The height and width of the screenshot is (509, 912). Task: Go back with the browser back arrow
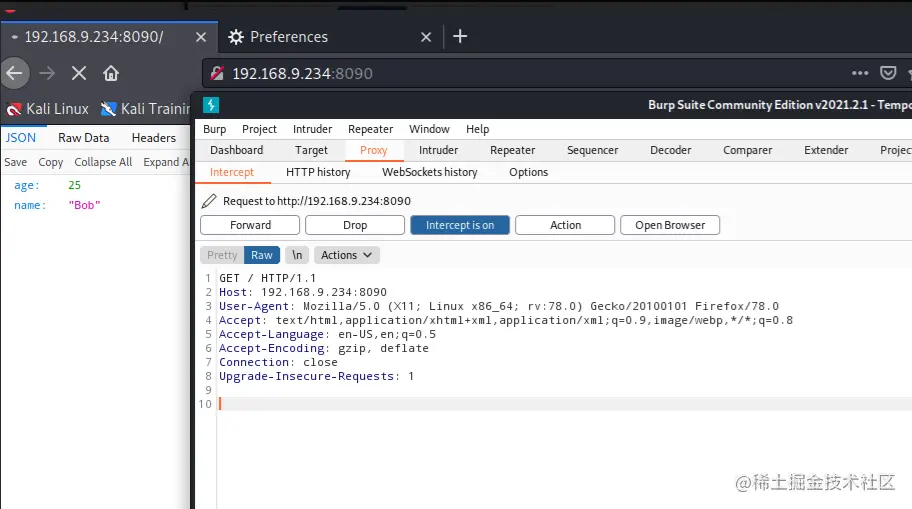click(14, 73)
